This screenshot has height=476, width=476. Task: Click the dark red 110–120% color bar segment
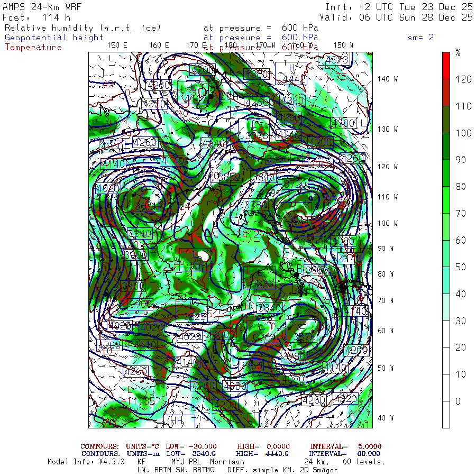pos(446,92)
